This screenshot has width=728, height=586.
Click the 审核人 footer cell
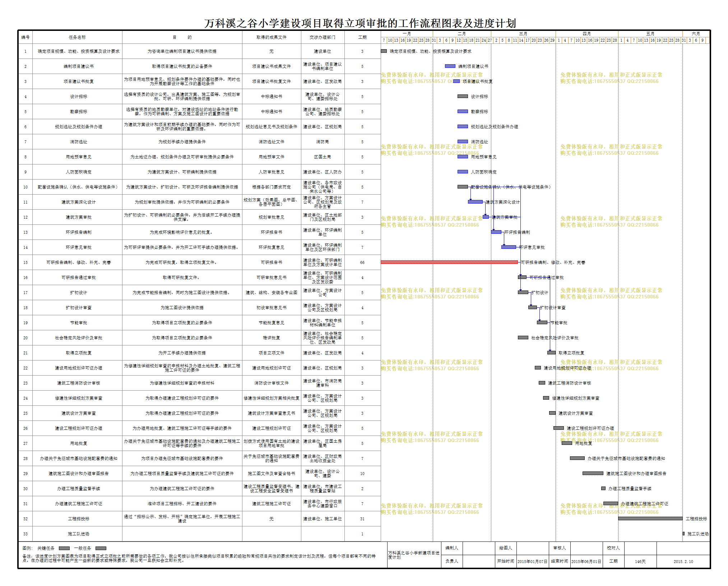[560, 548]
